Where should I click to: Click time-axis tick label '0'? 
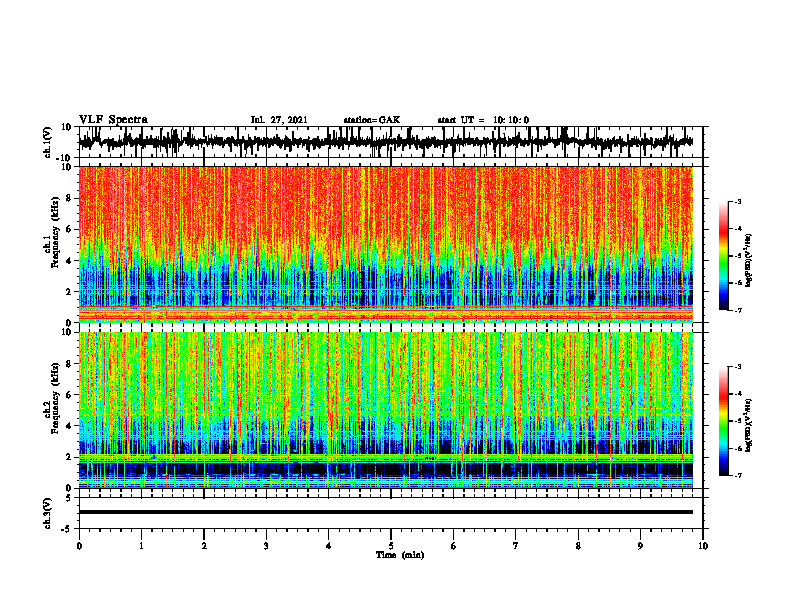[79, 546]
